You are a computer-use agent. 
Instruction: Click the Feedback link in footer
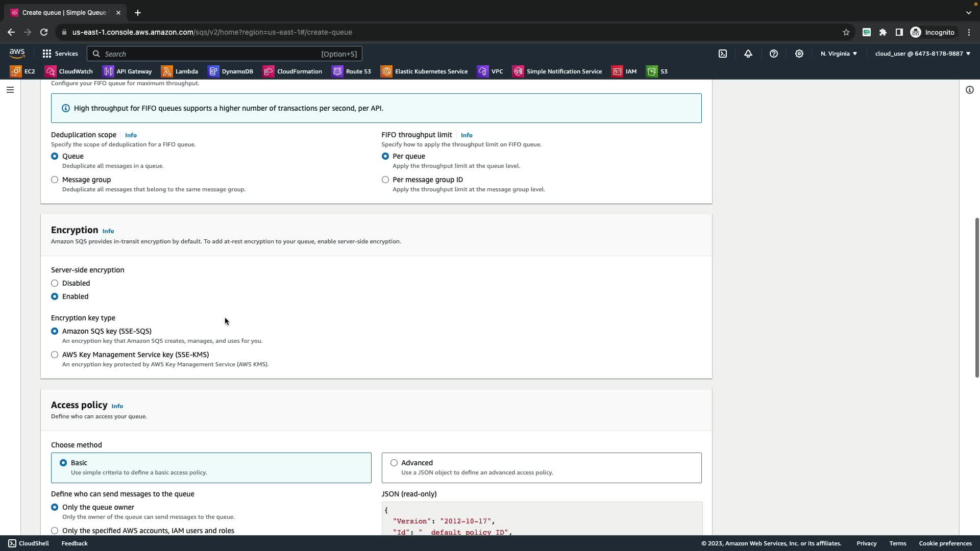pyautogui.click(x=75, y=543)
